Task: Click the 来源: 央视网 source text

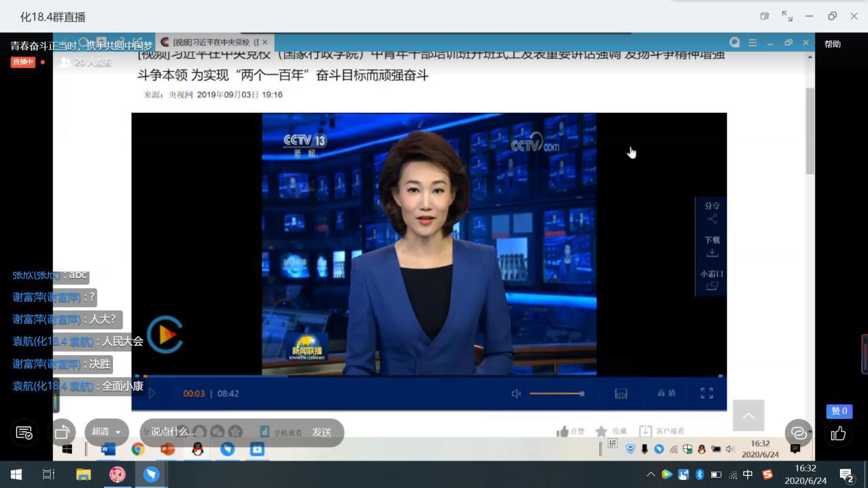Action: [169, 94]
